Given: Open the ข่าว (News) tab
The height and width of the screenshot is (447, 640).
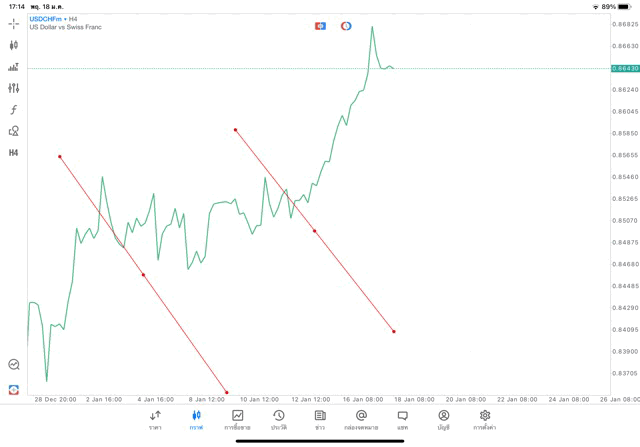Looking at the screenshot, I should (x=319, y=419).
